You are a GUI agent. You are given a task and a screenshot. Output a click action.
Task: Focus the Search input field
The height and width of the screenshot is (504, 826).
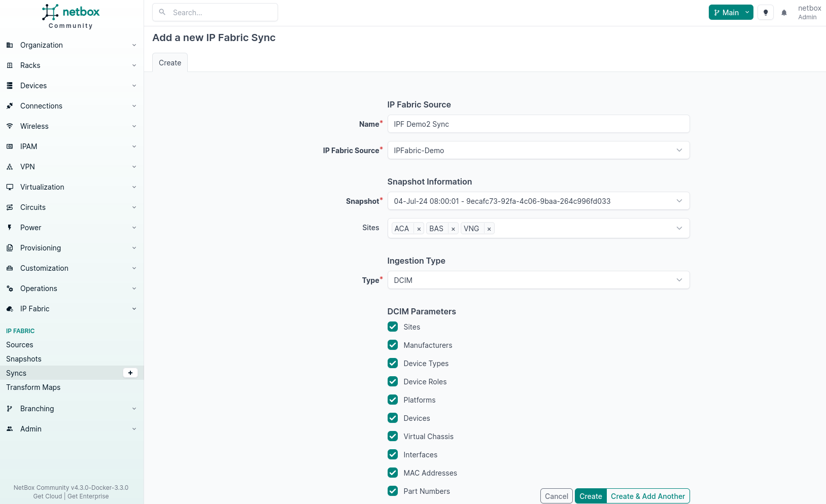click(215, 12)
